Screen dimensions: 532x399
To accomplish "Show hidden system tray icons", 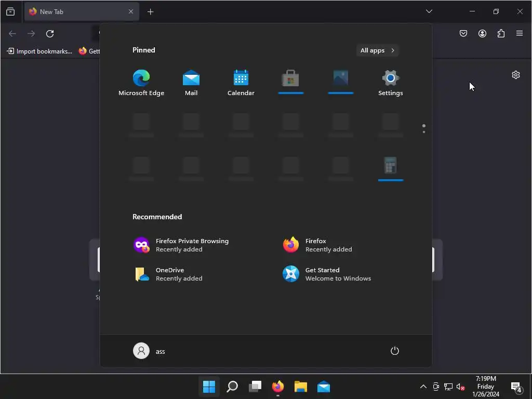I will pyautogui.click(x=423, y=387).
